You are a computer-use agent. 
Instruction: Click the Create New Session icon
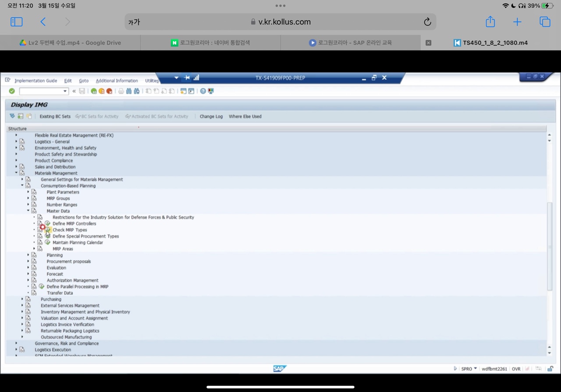coord(184,91)
